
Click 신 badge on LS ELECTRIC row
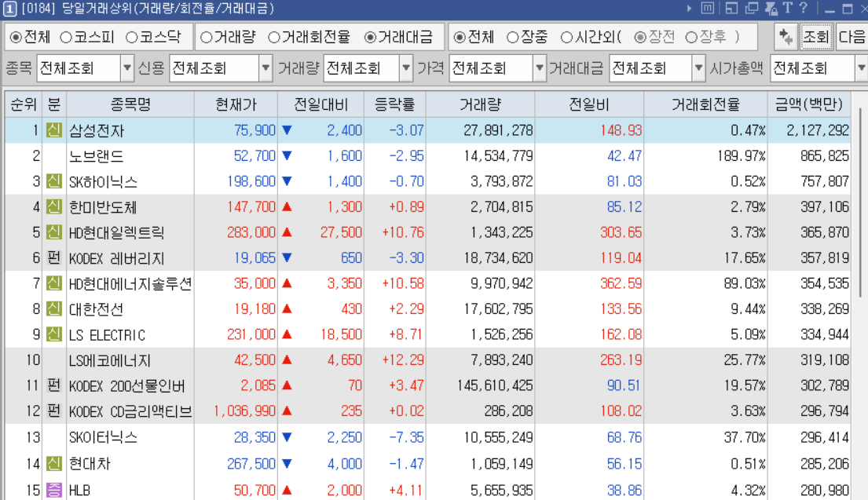click(53, 334)
